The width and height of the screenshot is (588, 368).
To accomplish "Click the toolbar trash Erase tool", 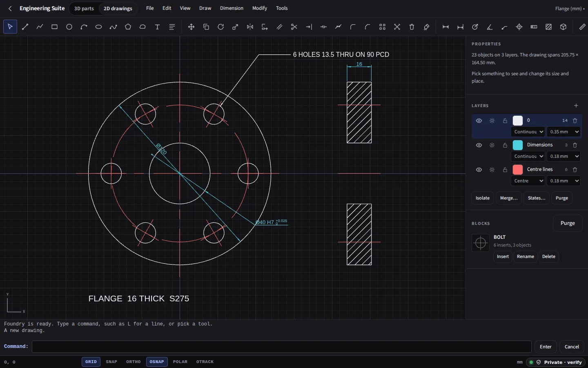I will tap(412, 27).
